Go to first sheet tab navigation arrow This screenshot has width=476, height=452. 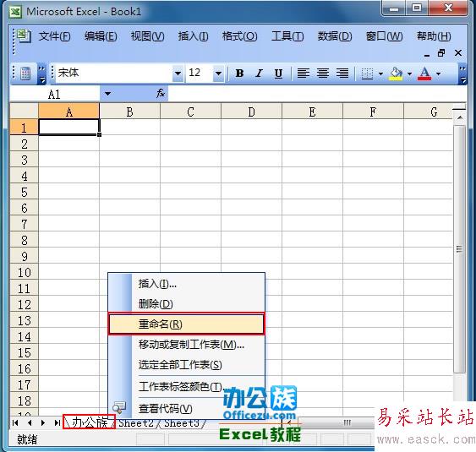pyautogui.click(x=15, y=422)
